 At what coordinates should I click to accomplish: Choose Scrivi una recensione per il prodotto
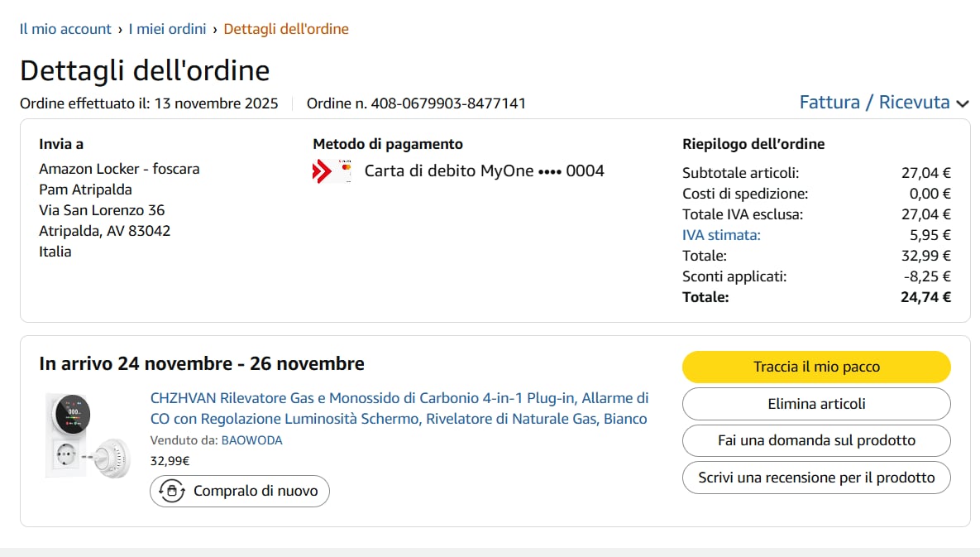(x=816, y=478)
